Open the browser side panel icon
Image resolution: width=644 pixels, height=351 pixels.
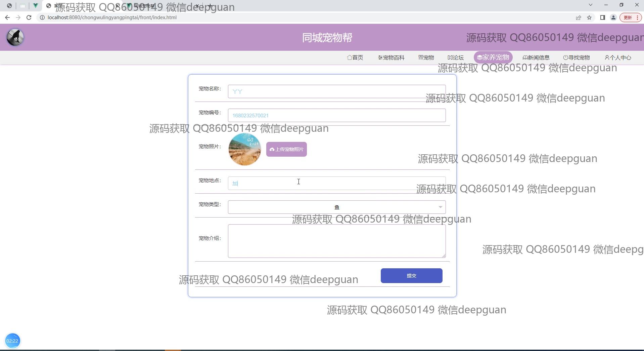(x=602, y=17)
